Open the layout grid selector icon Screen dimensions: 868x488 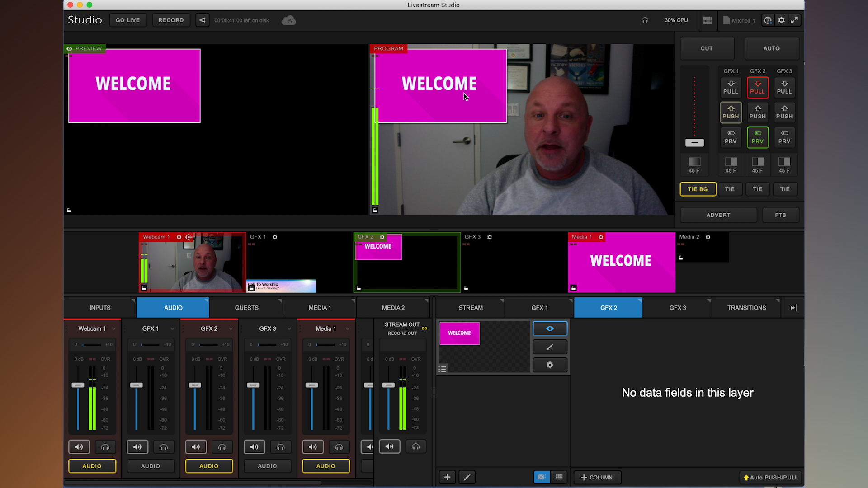click(708, 20)
